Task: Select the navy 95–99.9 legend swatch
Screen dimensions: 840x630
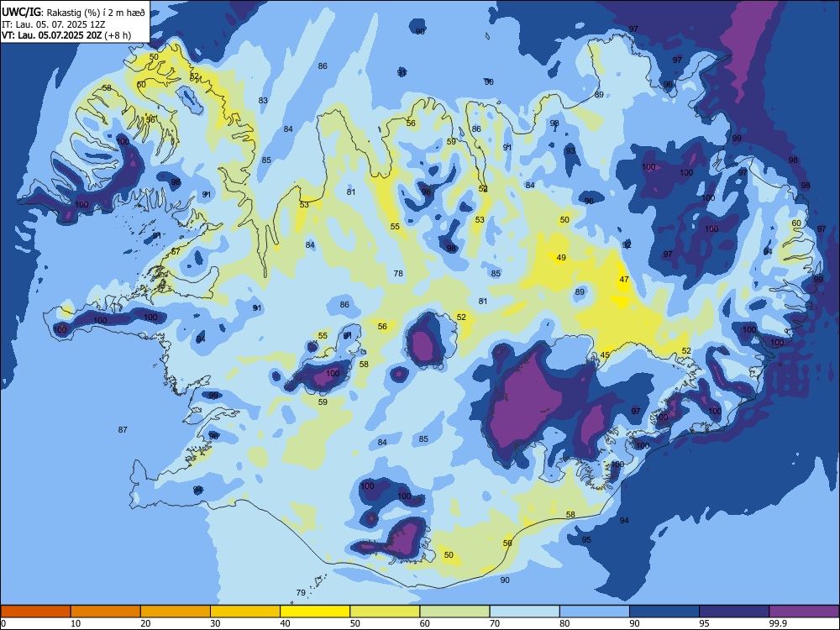Action: point(734,612)
